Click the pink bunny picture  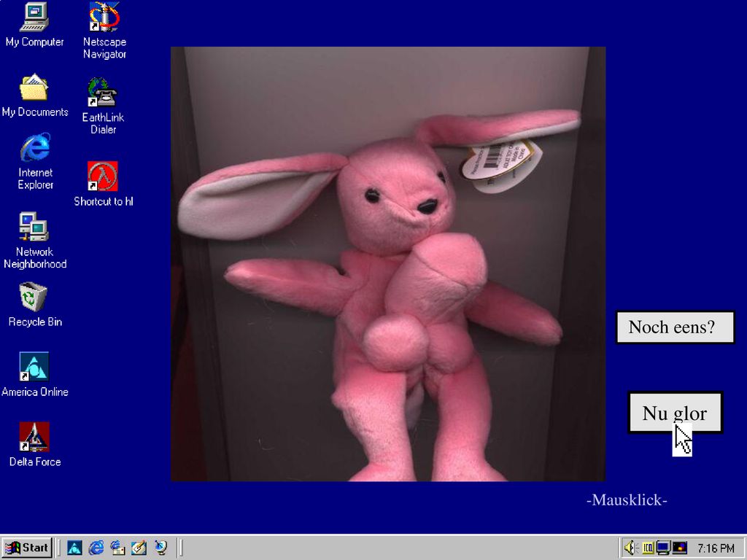[388, 264]
